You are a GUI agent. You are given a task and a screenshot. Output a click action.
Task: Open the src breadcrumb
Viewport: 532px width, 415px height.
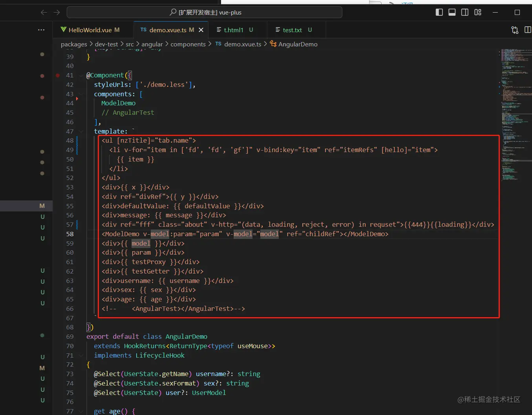(130, 44)
